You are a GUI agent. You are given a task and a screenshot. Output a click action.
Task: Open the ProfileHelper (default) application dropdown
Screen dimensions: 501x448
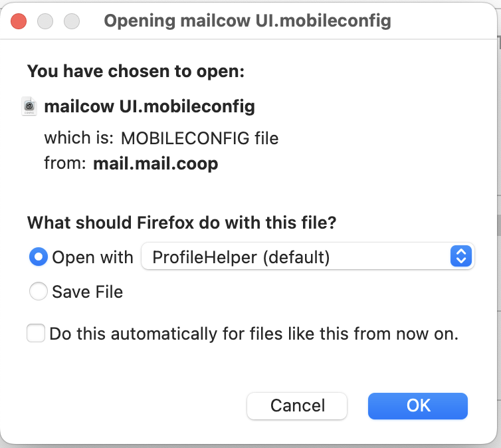pos(308,256)
